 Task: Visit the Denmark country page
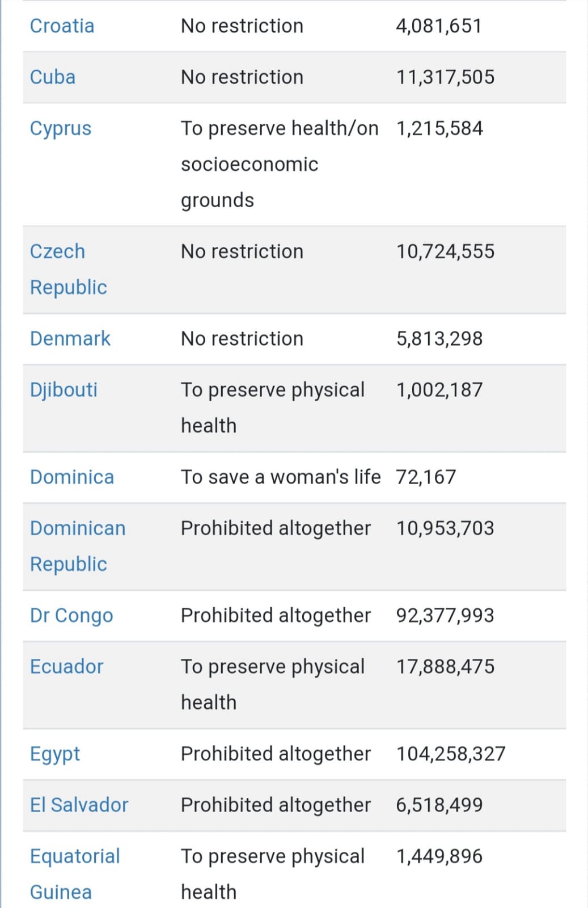(x=70, y=339)
